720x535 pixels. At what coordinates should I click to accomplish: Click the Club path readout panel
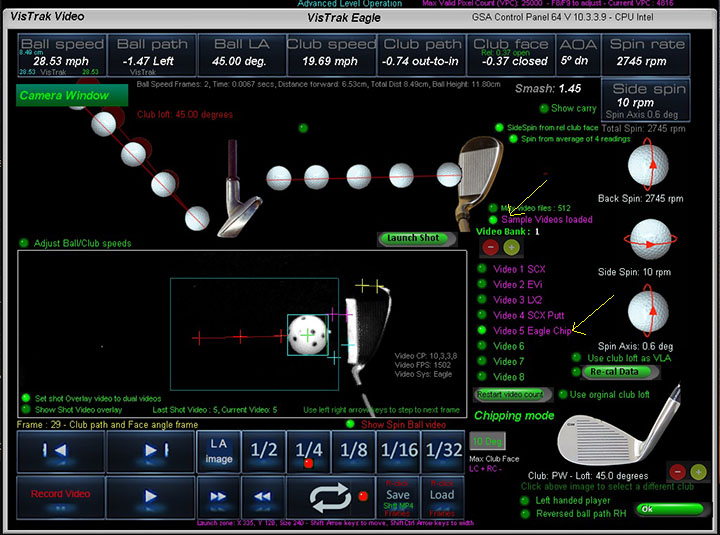[421, 55]
